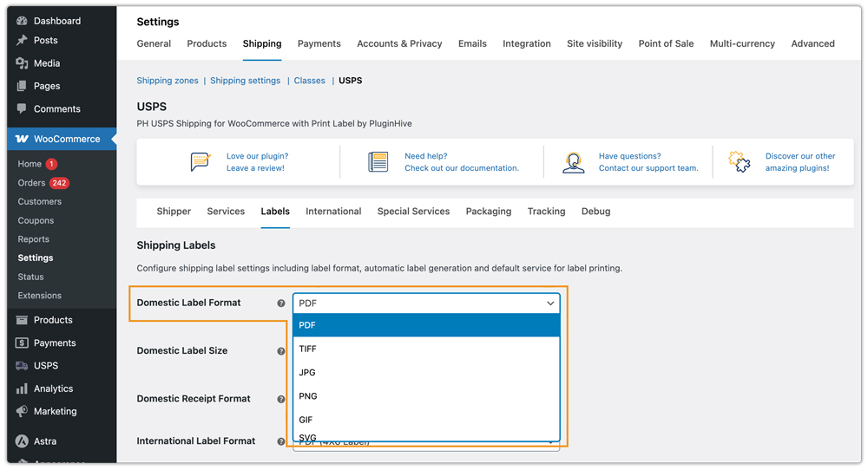Viewport: 868px width, 470px height.
Task: Click the USPS truck icon
Action: [x=22, y=365]
